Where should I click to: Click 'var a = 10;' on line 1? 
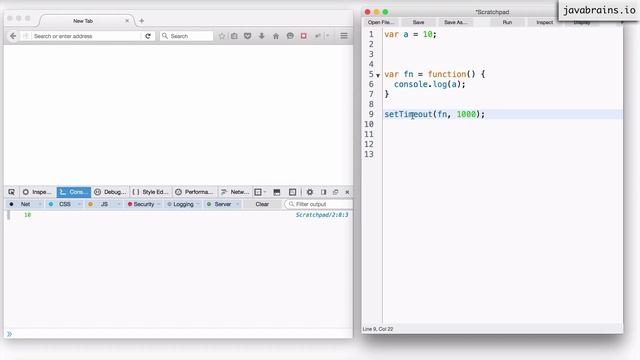(411, 34)
